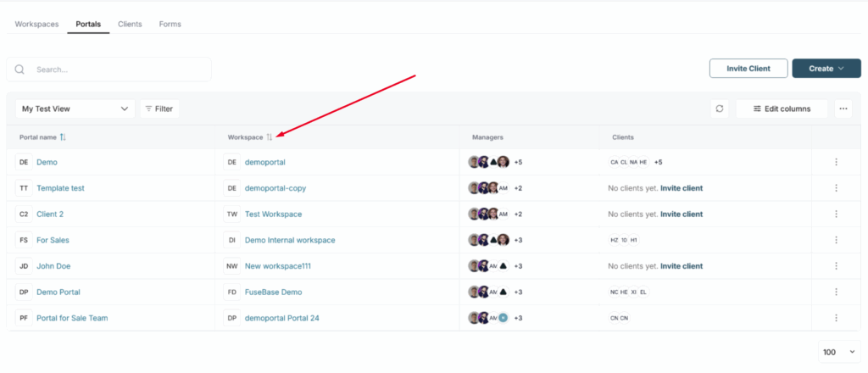Click the DE badge beside demoportal-copy
The image size is (868, 373).
[231, 188]
